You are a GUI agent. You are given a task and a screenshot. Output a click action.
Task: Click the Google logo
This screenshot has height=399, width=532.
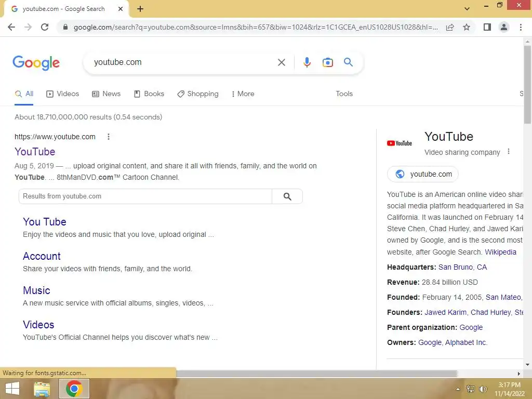click(x=36, y=63)
